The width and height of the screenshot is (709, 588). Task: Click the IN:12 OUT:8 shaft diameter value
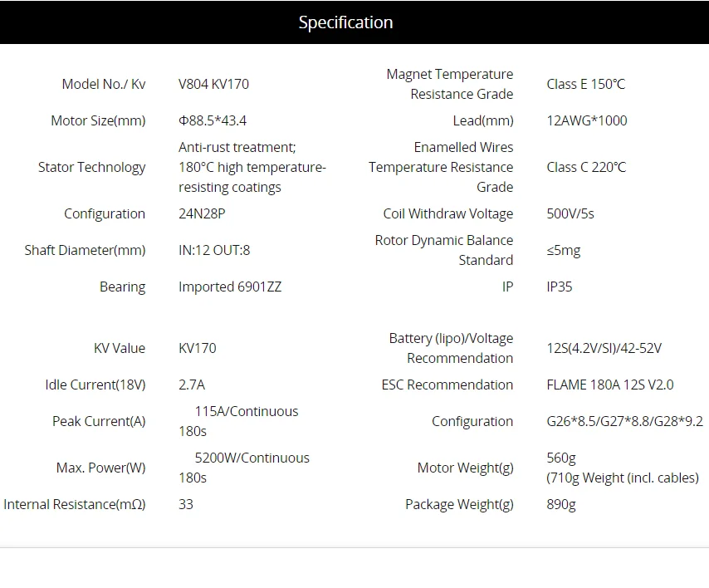pos(214,250)
